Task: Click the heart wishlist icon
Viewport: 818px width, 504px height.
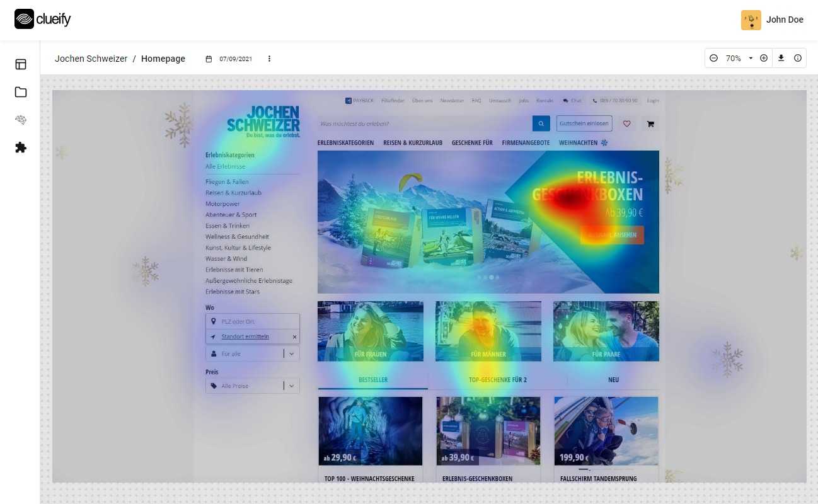Action: (626, 123)
